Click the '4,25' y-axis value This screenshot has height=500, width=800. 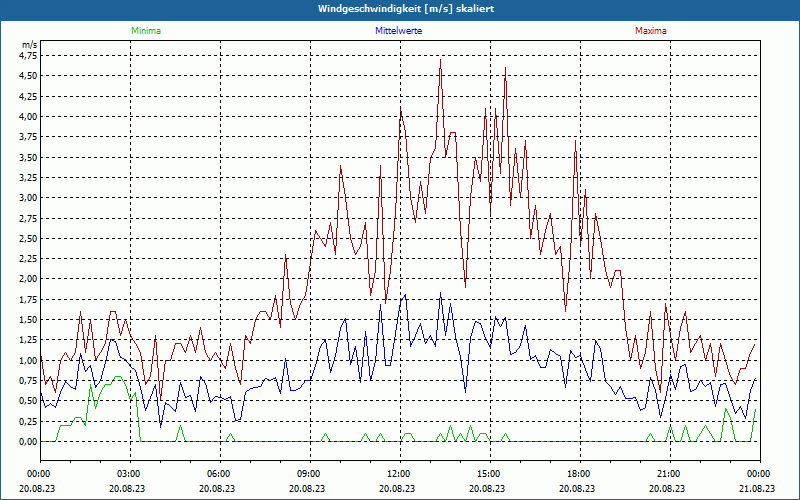tap(29, 96)
